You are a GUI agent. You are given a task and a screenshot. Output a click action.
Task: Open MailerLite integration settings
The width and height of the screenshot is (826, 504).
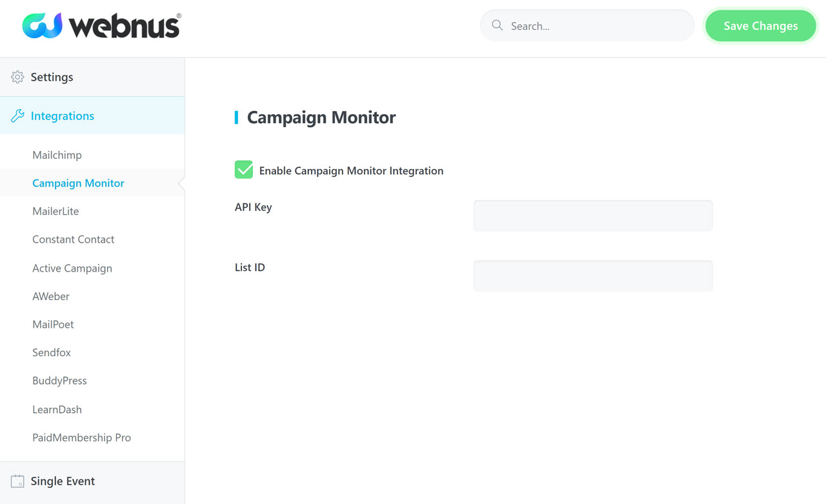(x=55, y=211)
